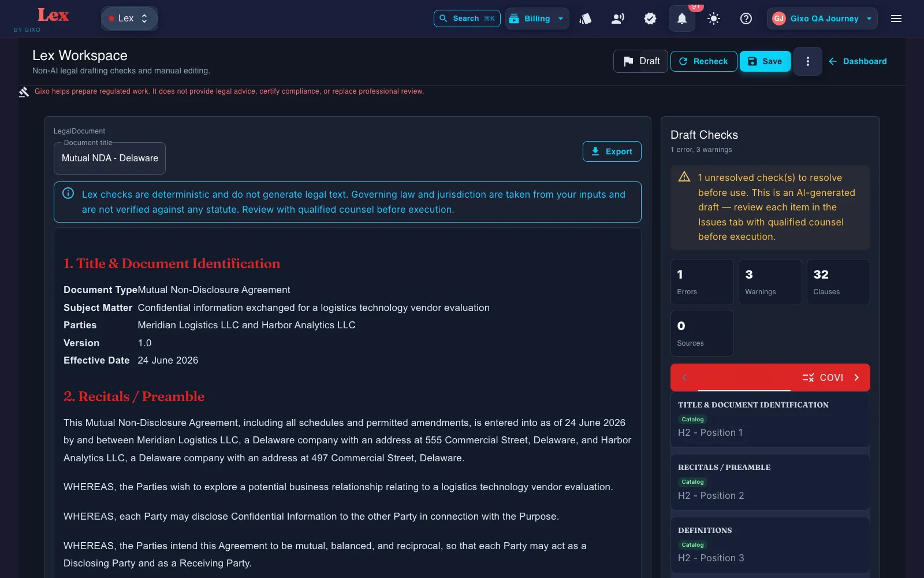The width and height of the screenshot is (924, 578).
Task: Click the Errors count card
Action: click(x=702, y=282)
